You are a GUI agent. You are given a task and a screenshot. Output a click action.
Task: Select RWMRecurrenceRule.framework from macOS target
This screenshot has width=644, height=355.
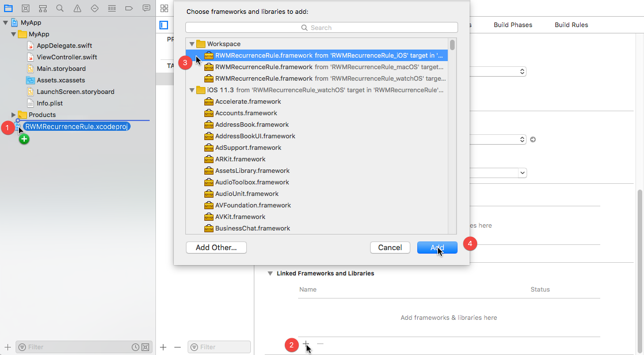317,67
